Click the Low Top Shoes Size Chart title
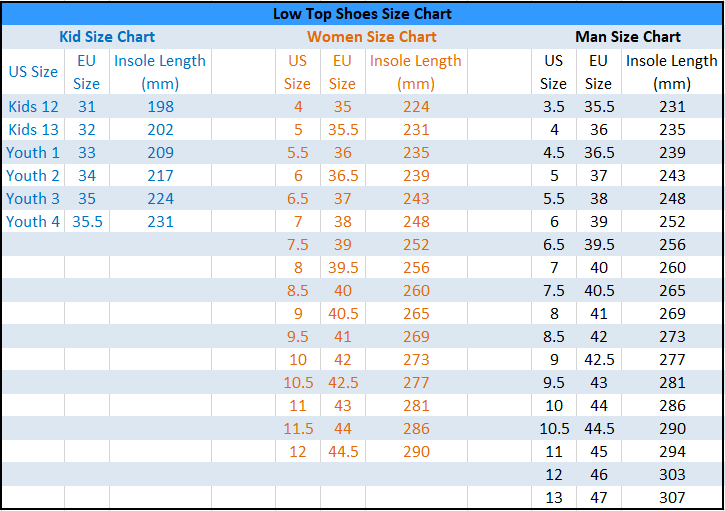The image size is (725, 511). click(362, 14)
